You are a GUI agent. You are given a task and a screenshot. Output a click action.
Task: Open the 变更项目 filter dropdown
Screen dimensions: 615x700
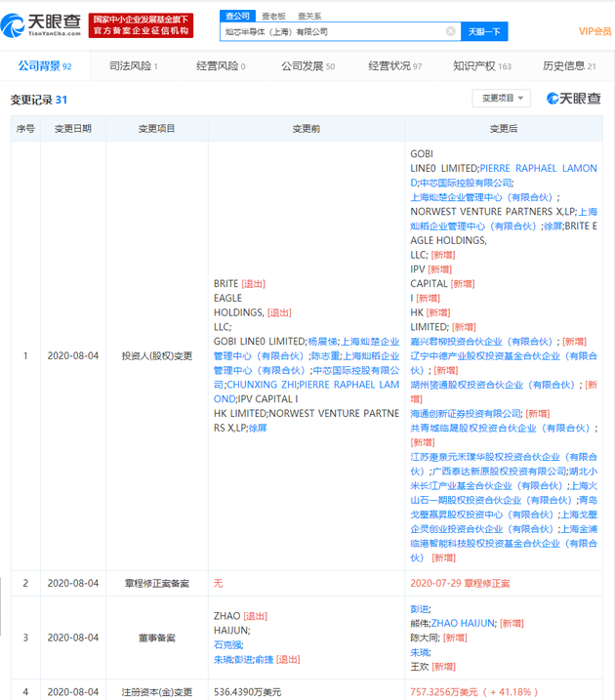click(x=501, y=99)
